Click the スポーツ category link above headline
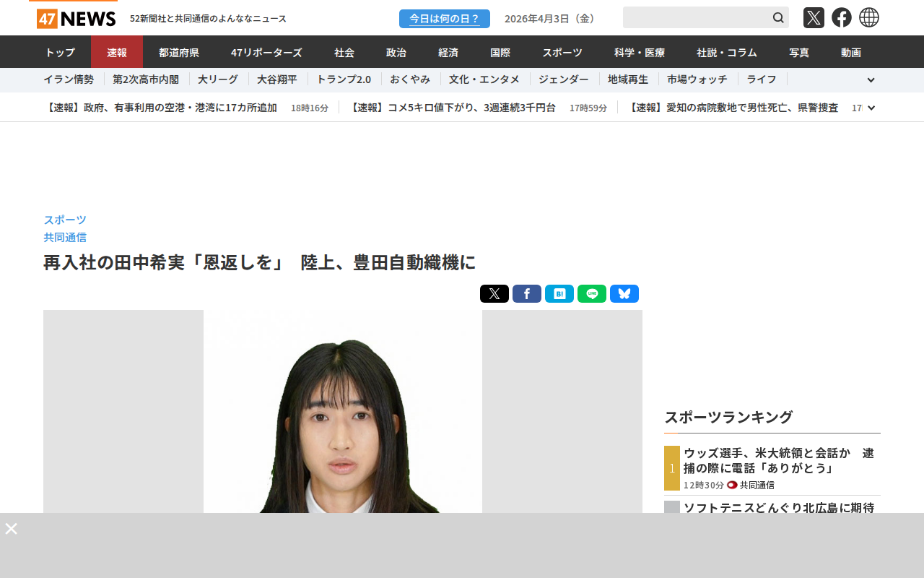The width and height of the screenshot is (924, 578). (x=65, y=220)
